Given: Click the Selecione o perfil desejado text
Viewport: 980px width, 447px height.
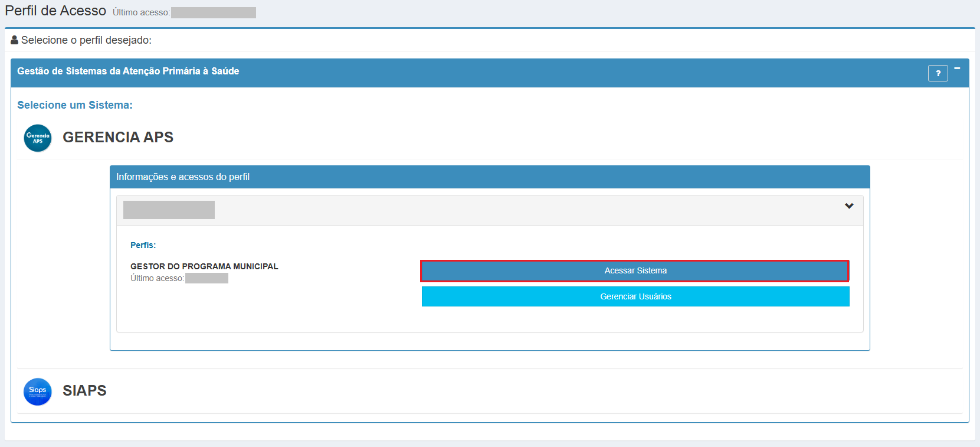Looking at the screenshot, I should (x=86, y=40).
